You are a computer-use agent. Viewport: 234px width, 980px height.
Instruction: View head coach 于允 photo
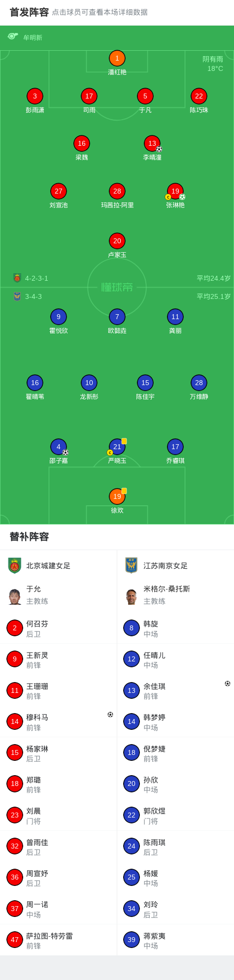point(15,596)
